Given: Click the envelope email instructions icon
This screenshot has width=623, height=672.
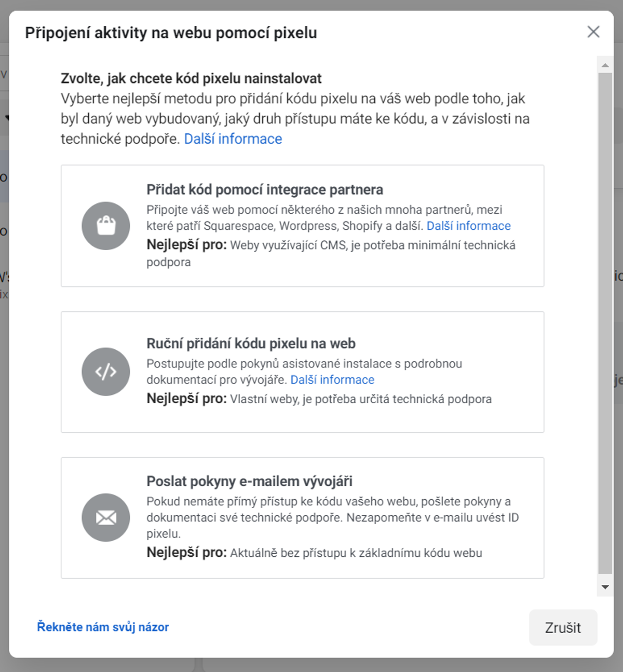Looking at the screenshot, I should click(106, 517).
